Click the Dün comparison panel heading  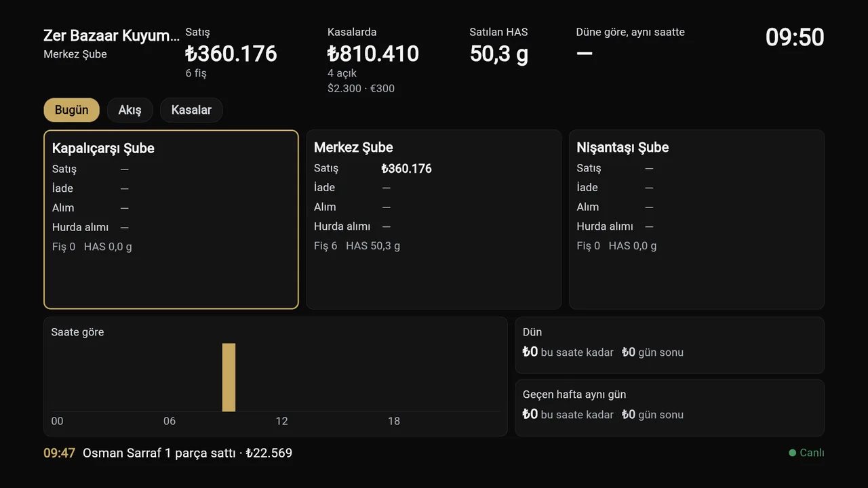[x=532, y=332]
